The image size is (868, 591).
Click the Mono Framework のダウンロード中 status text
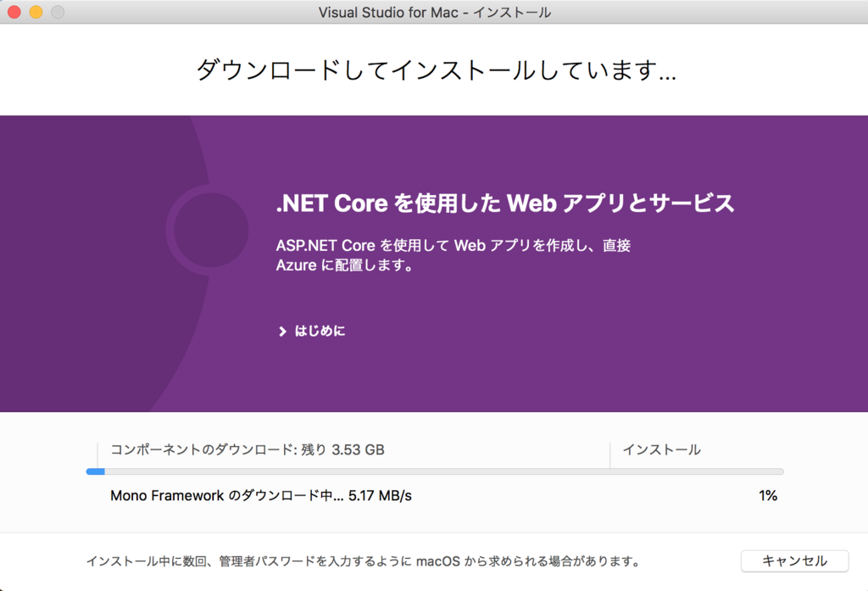pyautogui.click(x=261, y=495)
